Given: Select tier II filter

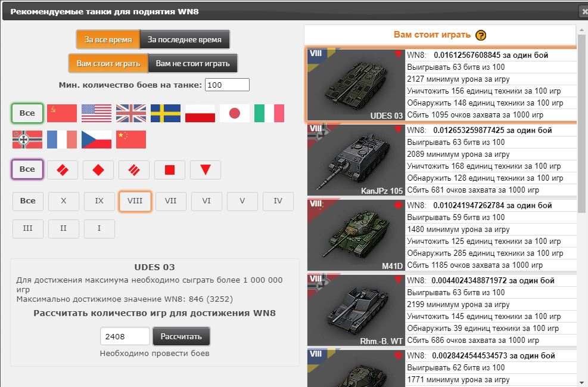Looking at the screenshot, I should click(x=64, y=228).
